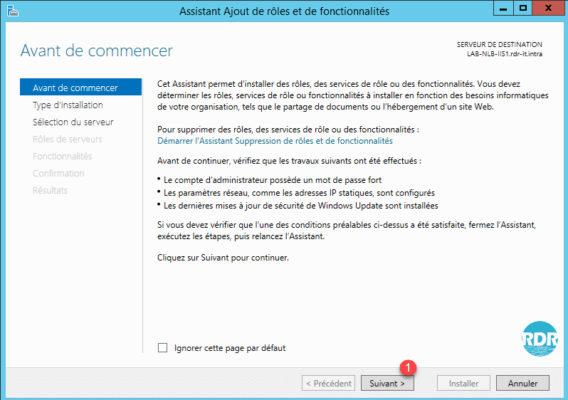Viewport: 568px width, 400px height.
Task: Open the Démarrer l'Assistant Suppression link
Action: pos(275,141)
